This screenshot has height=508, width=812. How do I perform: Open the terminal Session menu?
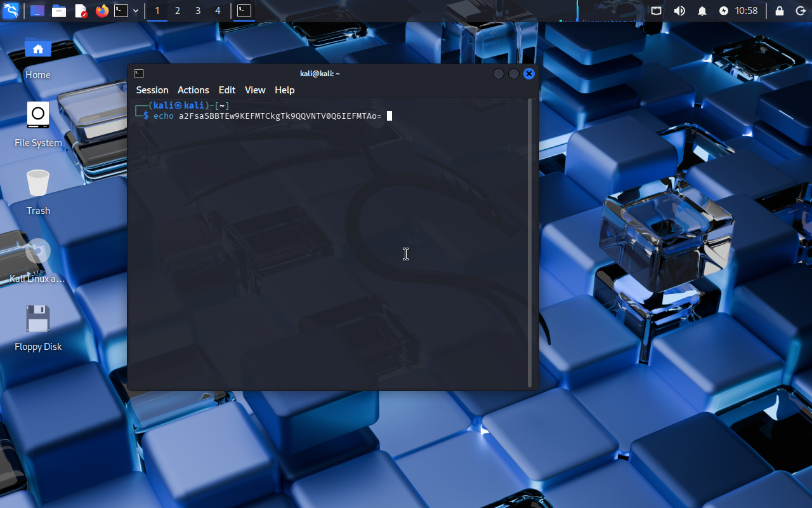(x=152, y=90)
